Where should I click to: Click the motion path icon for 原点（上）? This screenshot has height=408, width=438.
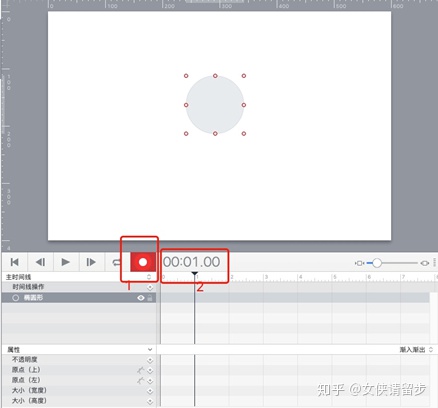pyautogui.click(x=141, y=370)
